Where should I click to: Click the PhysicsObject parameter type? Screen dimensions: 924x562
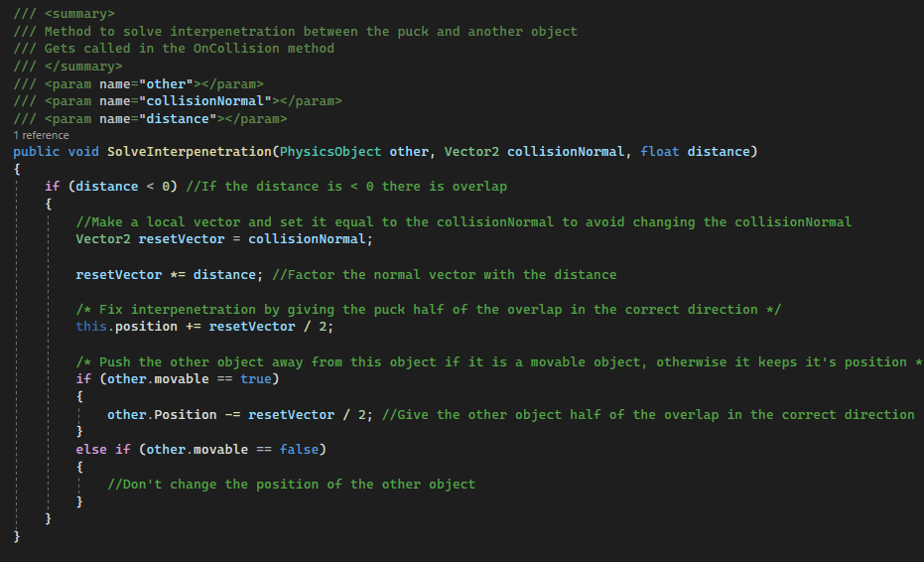tap(330, 152)
